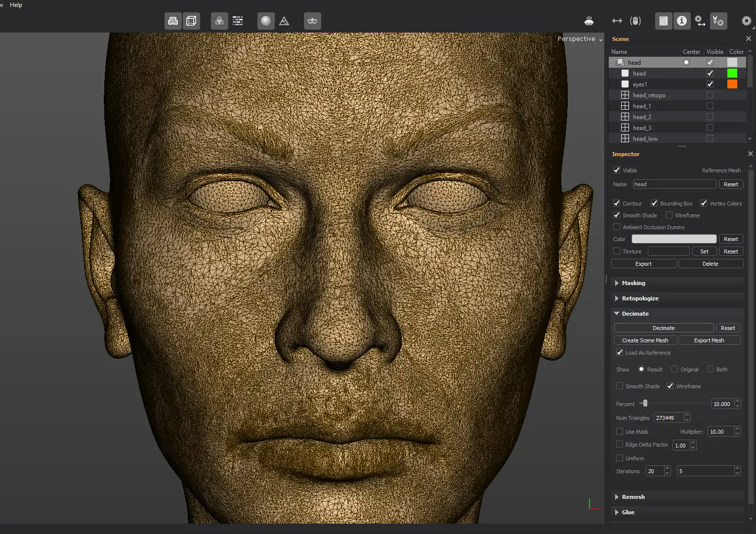Click the grid icon beside head_3
The width and height of the screenshot is (756, 534).
coord(625,127)
